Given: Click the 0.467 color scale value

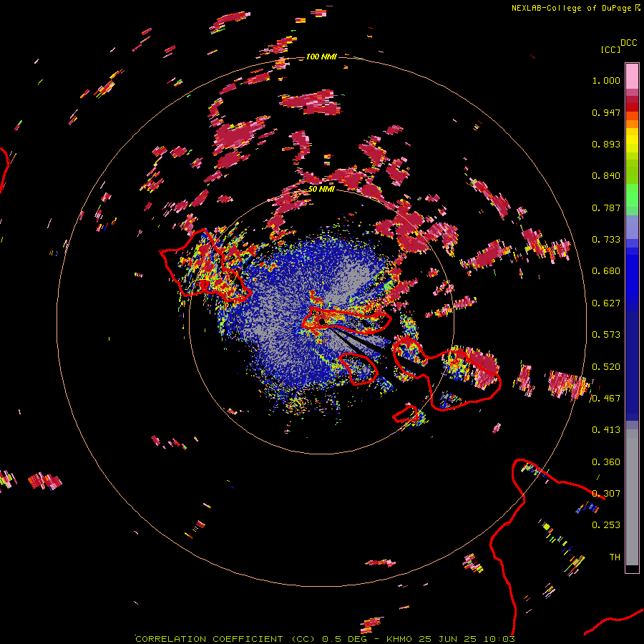Looking at the screenshot, I should click(x=606, y=399).
